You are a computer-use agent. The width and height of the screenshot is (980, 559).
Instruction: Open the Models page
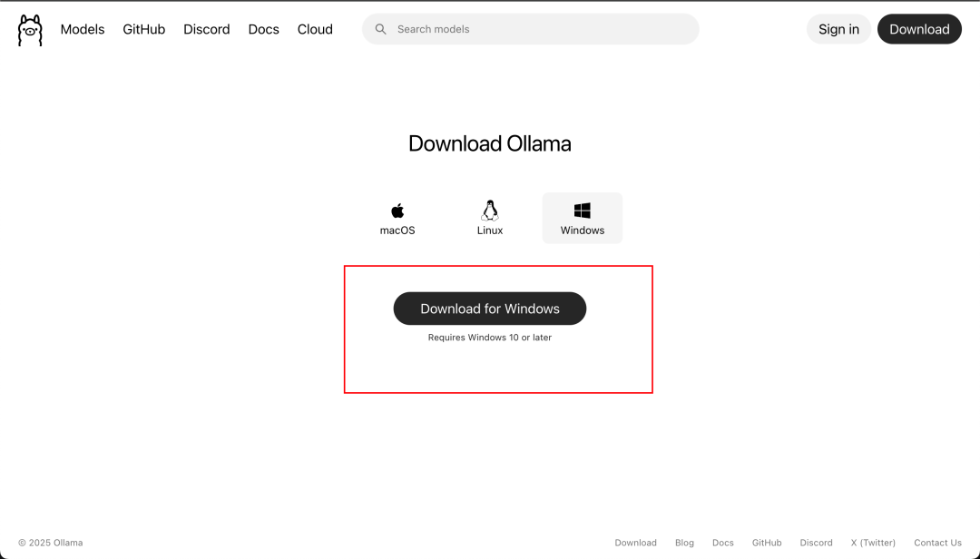pos(83,29)
